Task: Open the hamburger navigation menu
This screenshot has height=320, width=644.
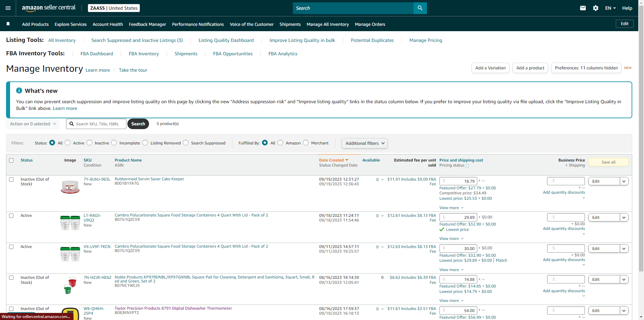Action: (8, 8)
